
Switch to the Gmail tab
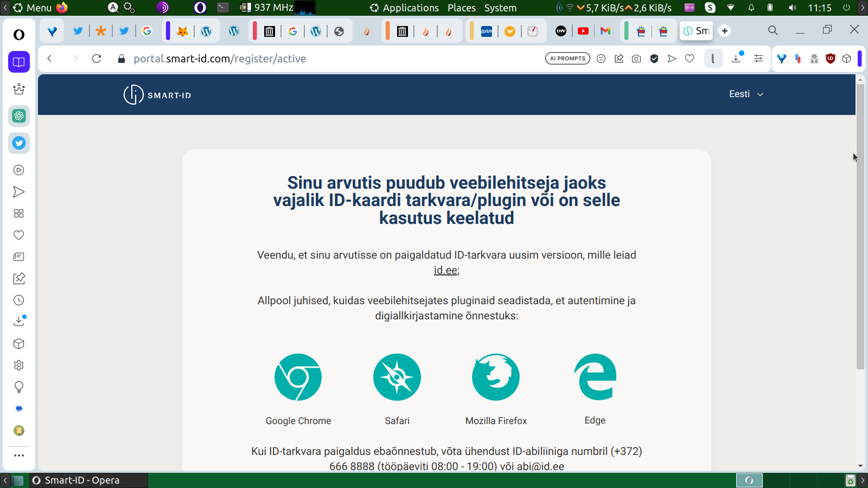605,31
